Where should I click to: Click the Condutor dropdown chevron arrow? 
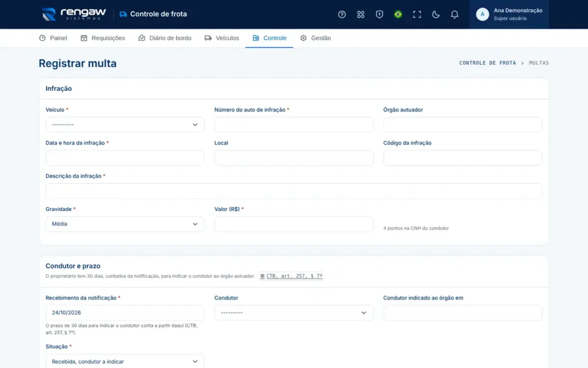[363, 312]
